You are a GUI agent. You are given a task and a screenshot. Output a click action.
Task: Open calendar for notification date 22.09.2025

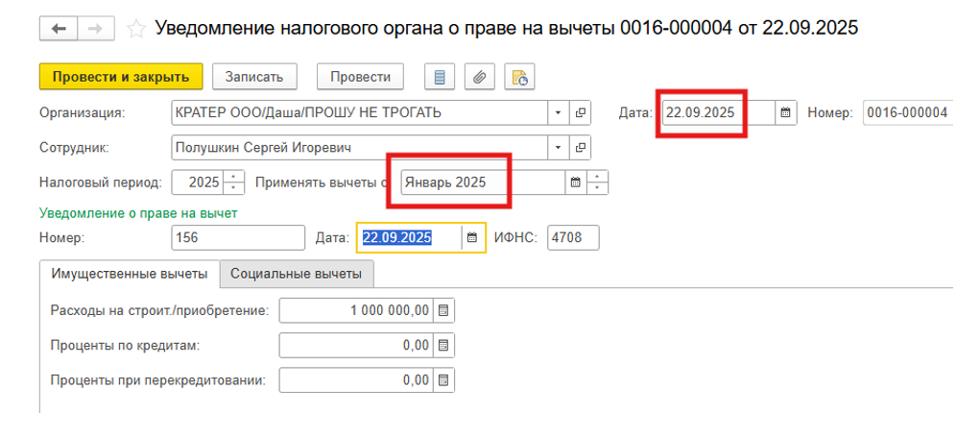coord(471,237)
